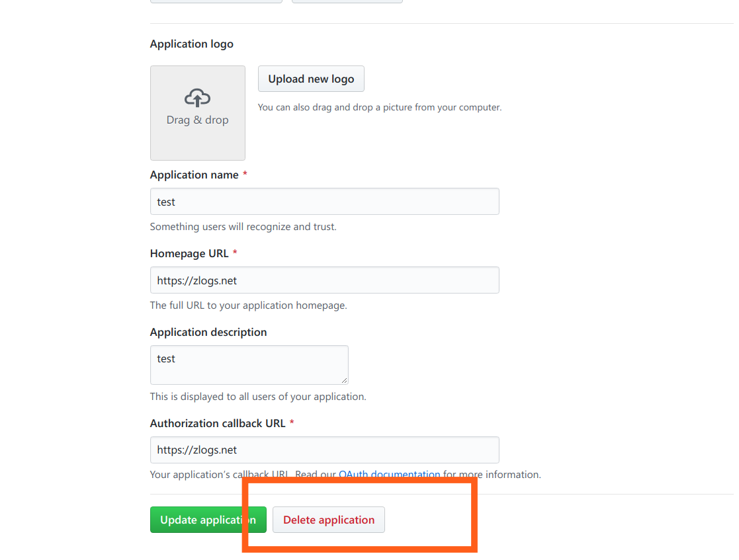Click the Application name label
739x560 pixels.
pos(194,175)
